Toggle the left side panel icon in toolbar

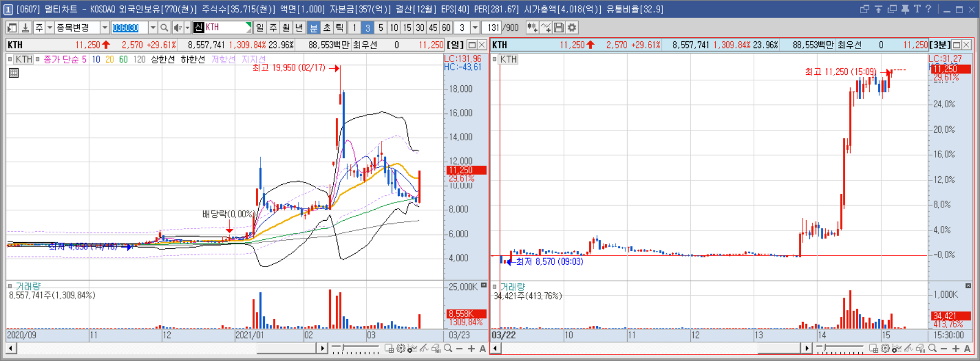(12, 28)
